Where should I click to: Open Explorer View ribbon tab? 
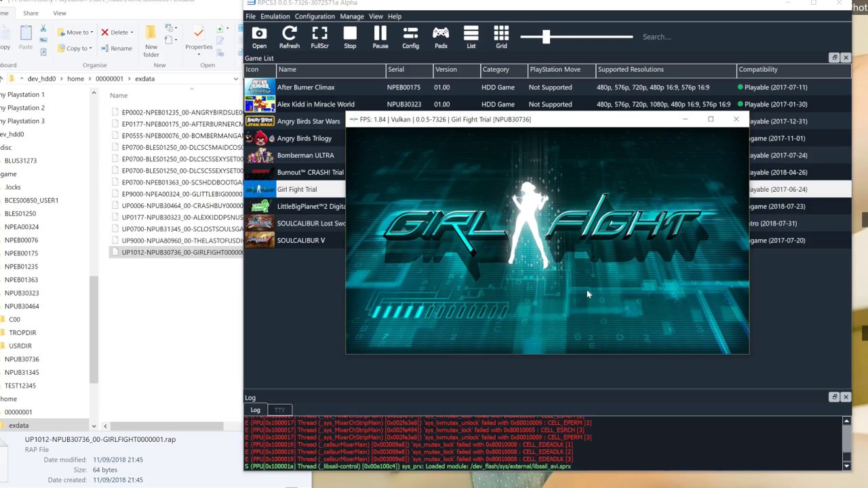tap(60, 14)
